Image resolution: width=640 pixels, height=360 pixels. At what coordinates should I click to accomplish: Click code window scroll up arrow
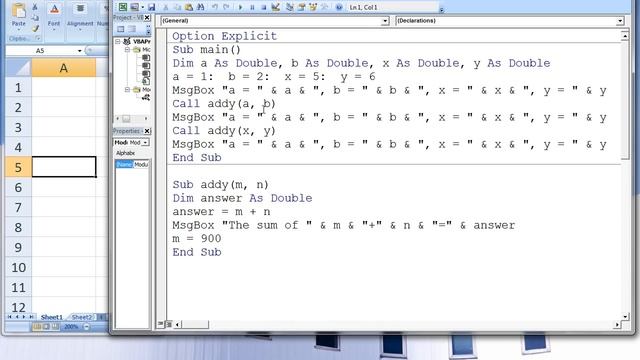tap(625, 36)
